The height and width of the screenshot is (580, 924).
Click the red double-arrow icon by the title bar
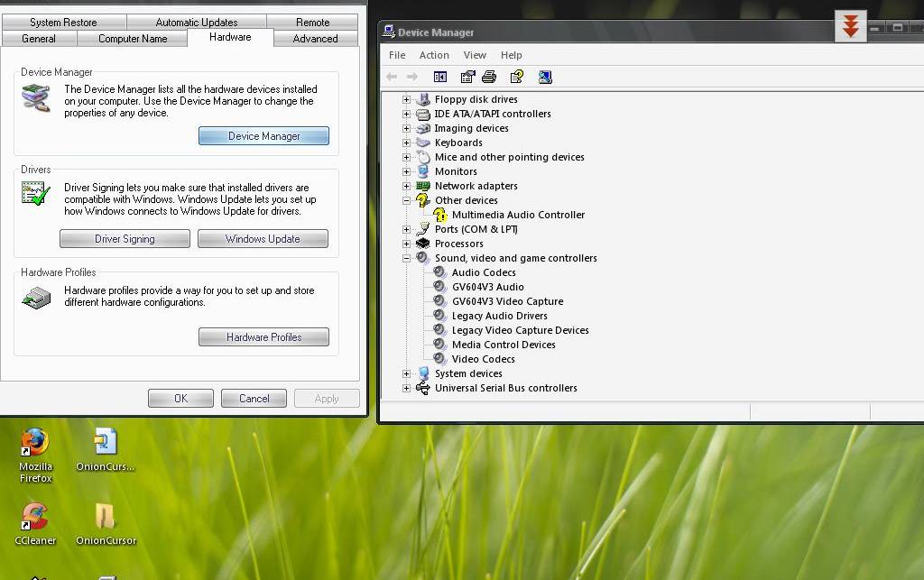click(850, 26)
